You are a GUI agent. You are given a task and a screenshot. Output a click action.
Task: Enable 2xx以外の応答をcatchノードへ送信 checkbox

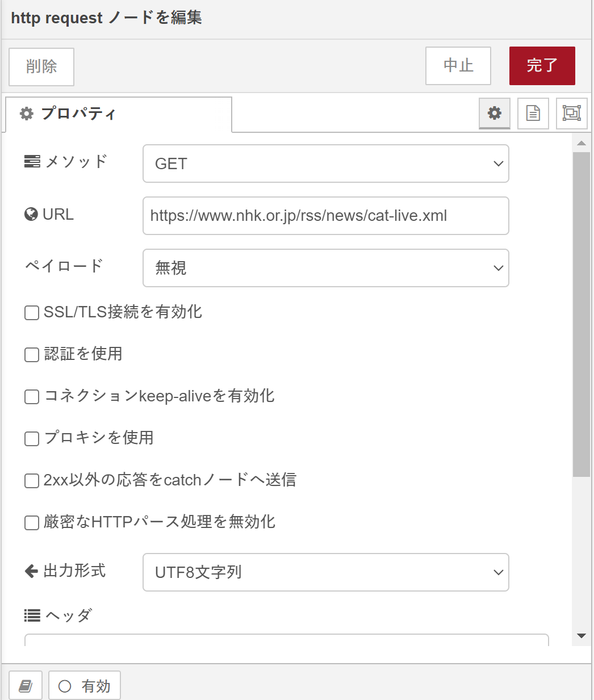[x=32, y=480]
